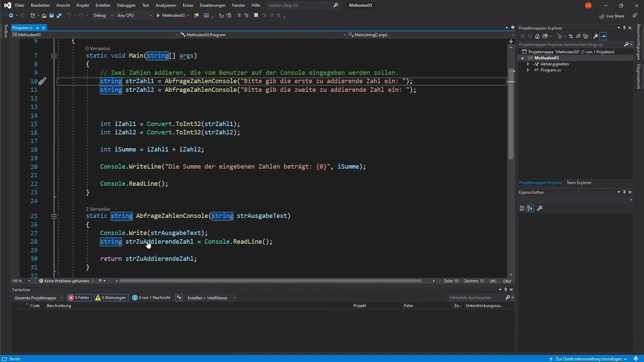Click Keine Probleme gefunden status
The width and height of the screenshot is (644, 362).
click(64, 281)
